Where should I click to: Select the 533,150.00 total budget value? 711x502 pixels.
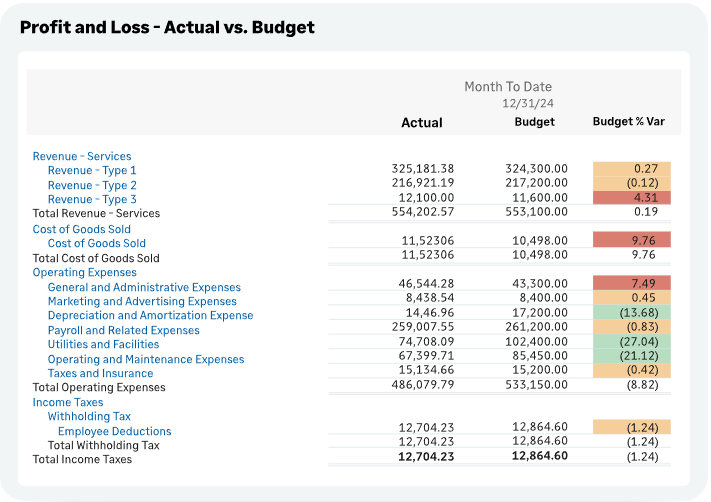536,385
